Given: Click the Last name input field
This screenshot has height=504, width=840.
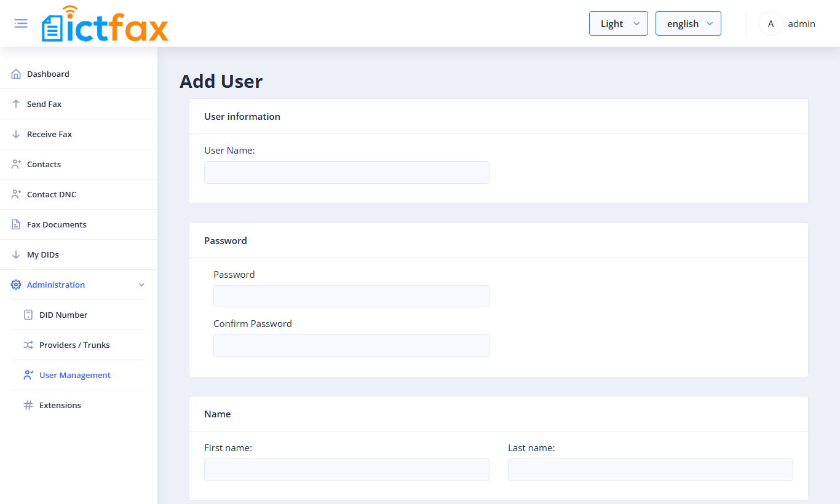Looking at the screenshot, I should pos(651,470).
